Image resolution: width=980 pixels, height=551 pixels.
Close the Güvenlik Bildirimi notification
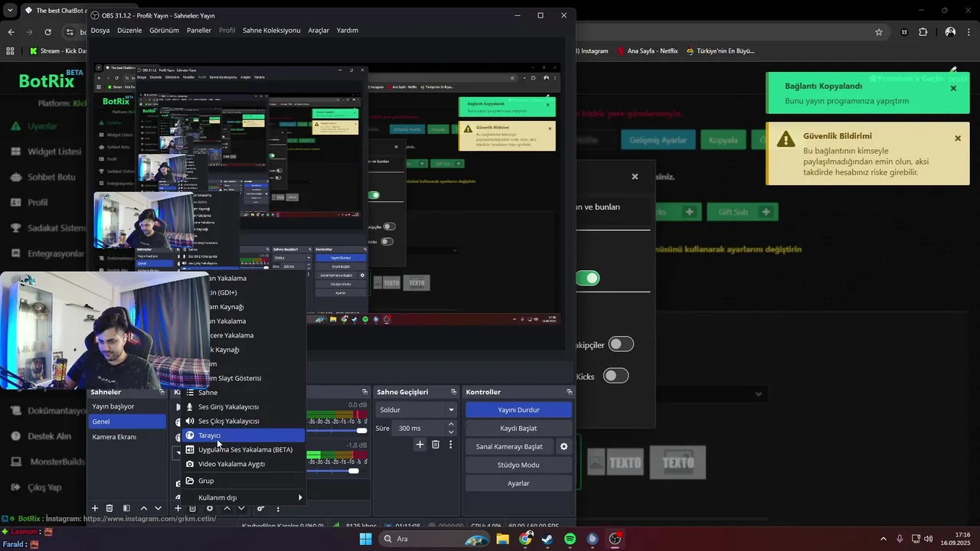coord(958,139)
